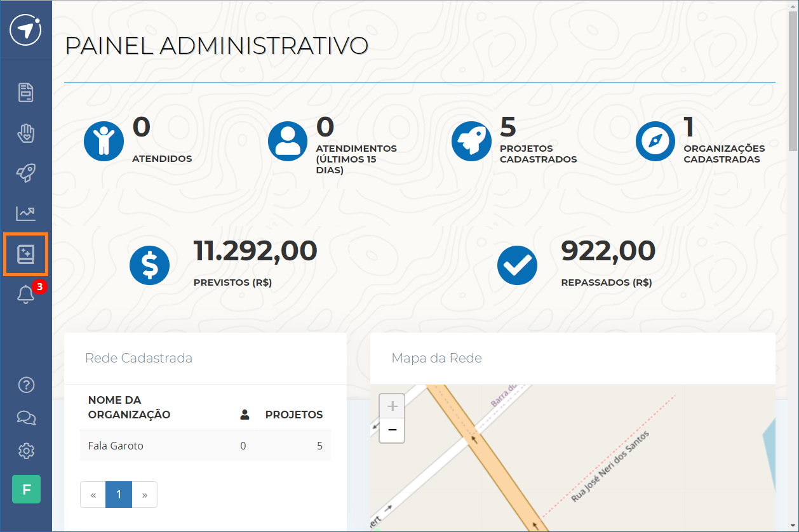This screenshot has width=799, height=532.
Task: Click Rua José Neri dos Santos on map
Action: [x=610, y=467]
